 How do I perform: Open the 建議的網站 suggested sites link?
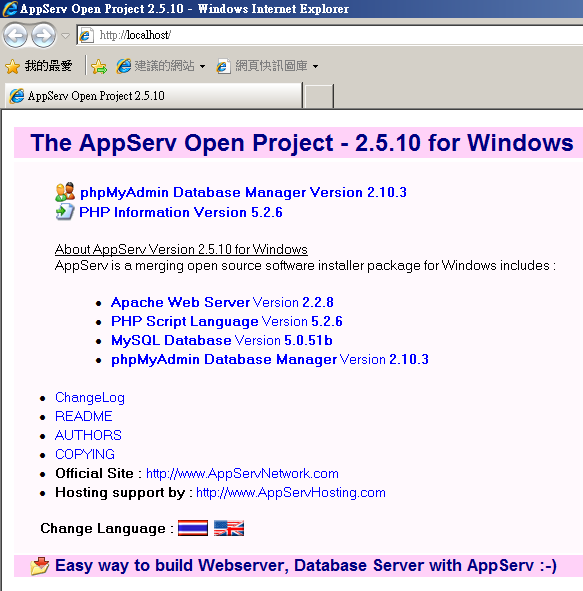(x=156, y=66)
